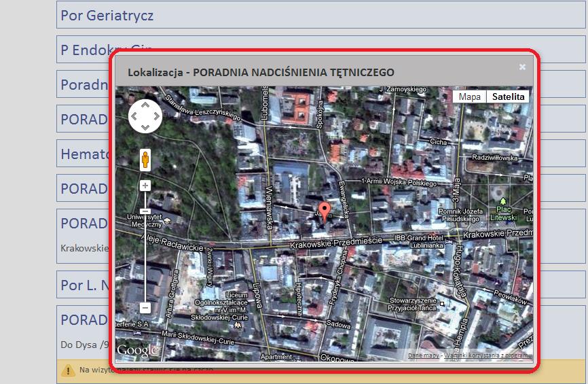Click the Peowiaków street label

point(511,296)
